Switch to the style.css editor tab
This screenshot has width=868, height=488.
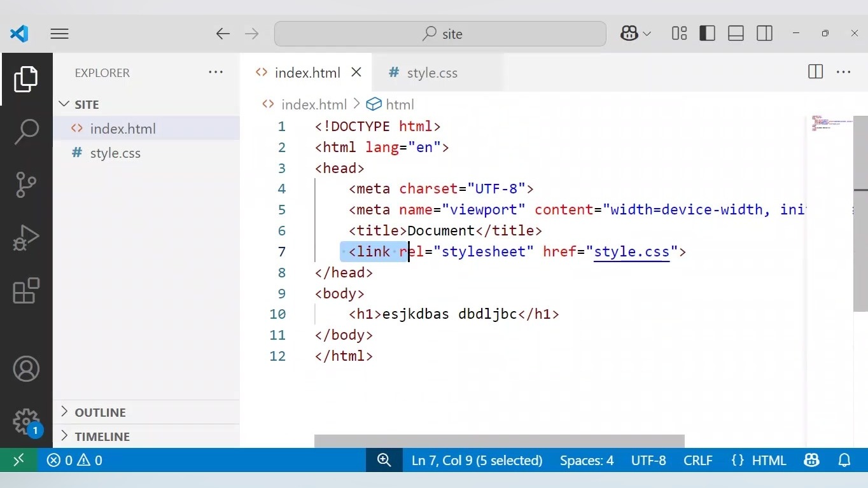tap(438, 73)
